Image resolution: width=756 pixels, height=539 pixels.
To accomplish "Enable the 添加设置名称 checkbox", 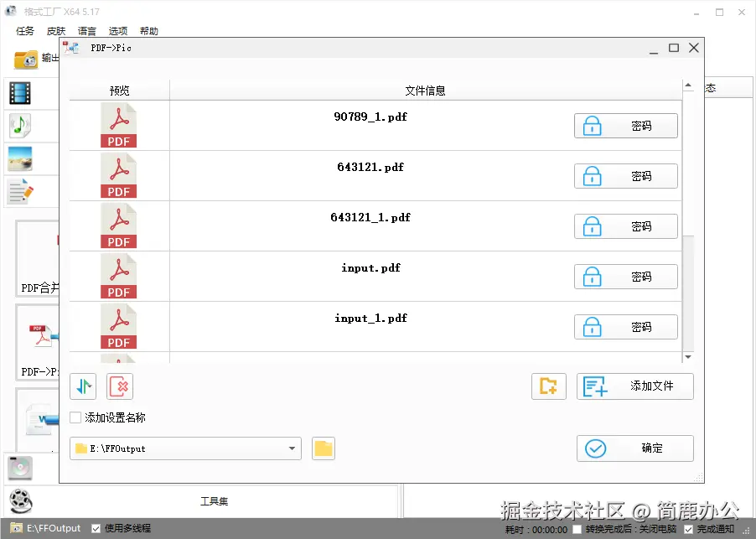I will click(75, 417).
